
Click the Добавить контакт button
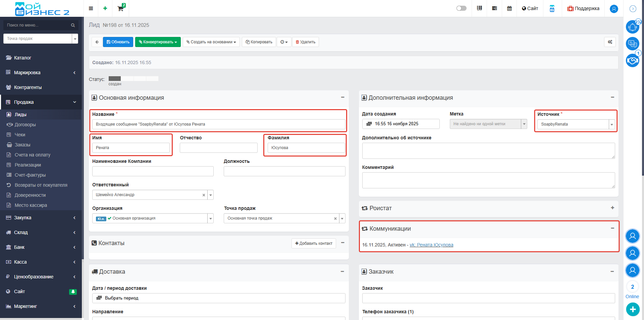pos(314,243)
